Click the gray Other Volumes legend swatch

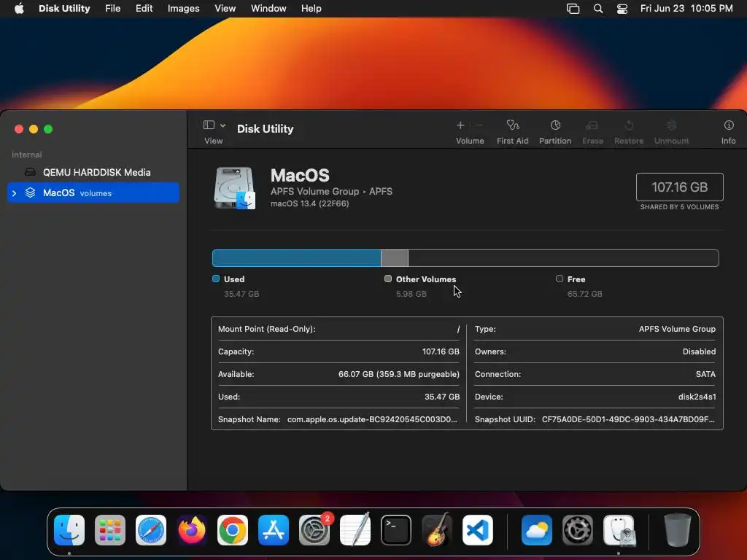388,279
